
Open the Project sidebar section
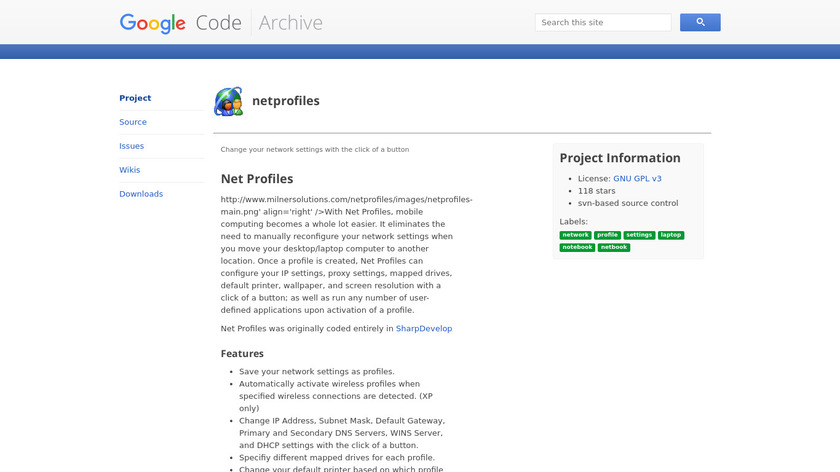(x=135, y=98)
